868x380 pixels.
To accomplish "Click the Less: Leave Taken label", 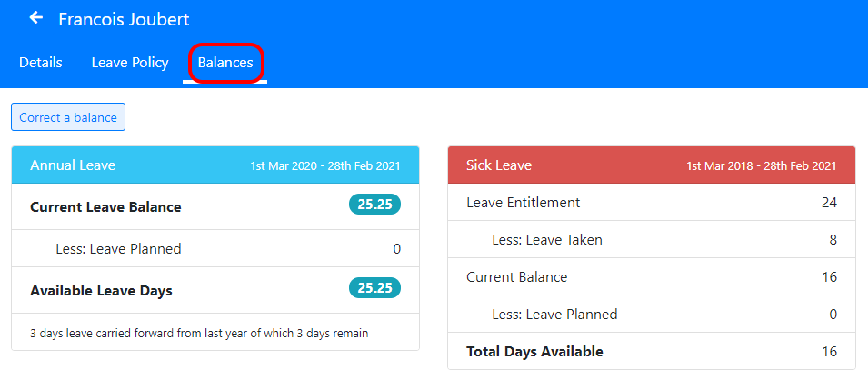I will click(546, 240).
